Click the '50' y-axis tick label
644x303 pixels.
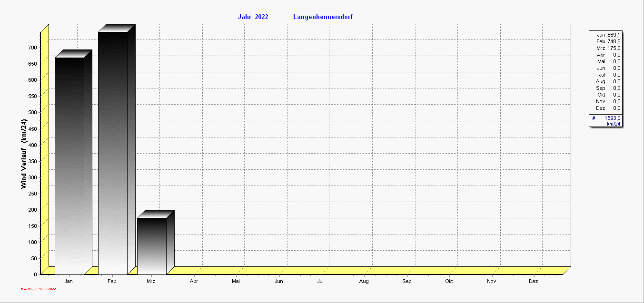(x=34, y=258)
